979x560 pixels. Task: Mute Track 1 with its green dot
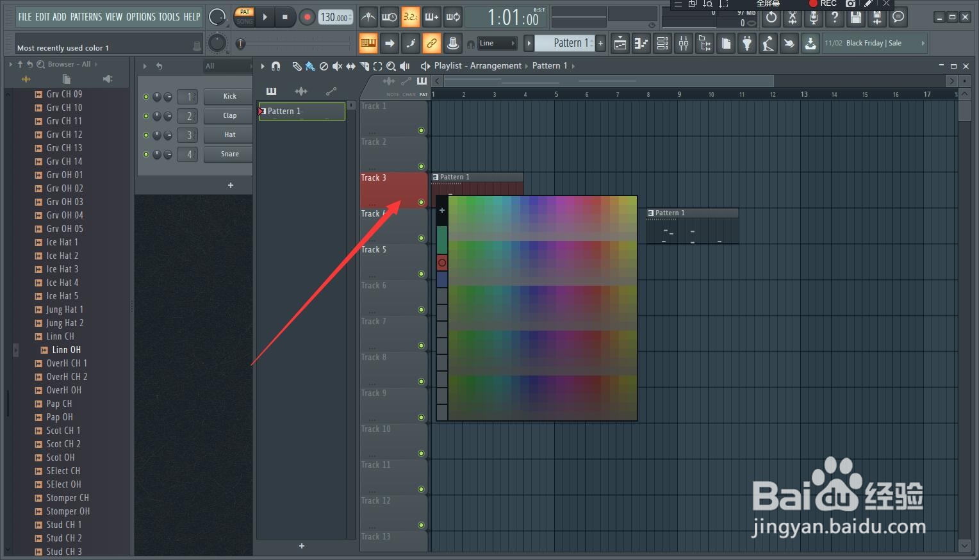point(421,131)
